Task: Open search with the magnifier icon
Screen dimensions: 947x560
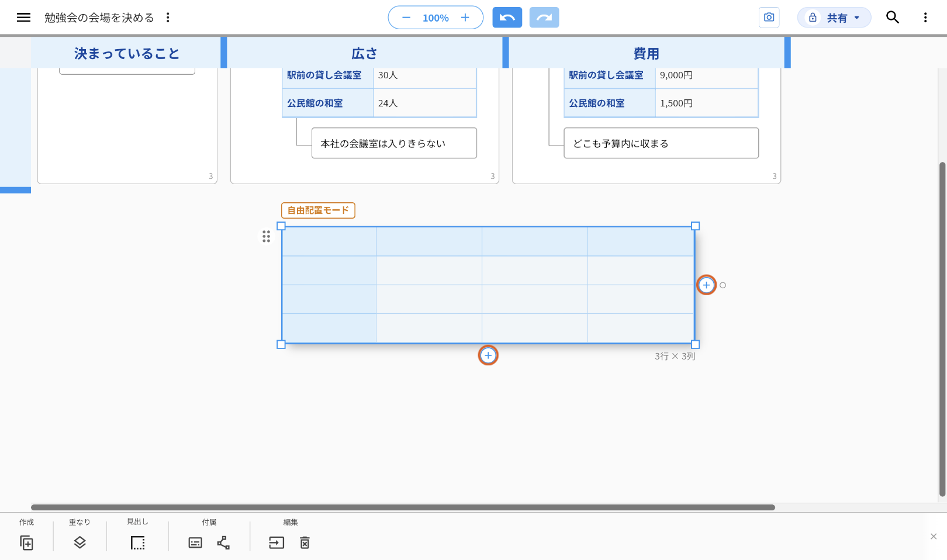Action: pyautogui.click(x=893, y=18)
